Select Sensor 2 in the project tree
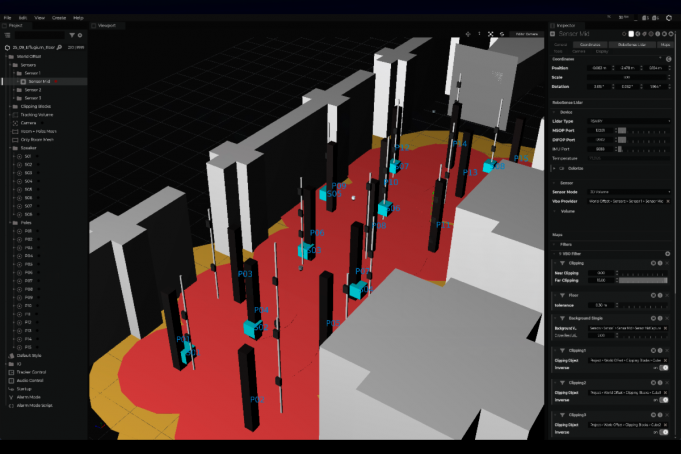 point(33,90)
